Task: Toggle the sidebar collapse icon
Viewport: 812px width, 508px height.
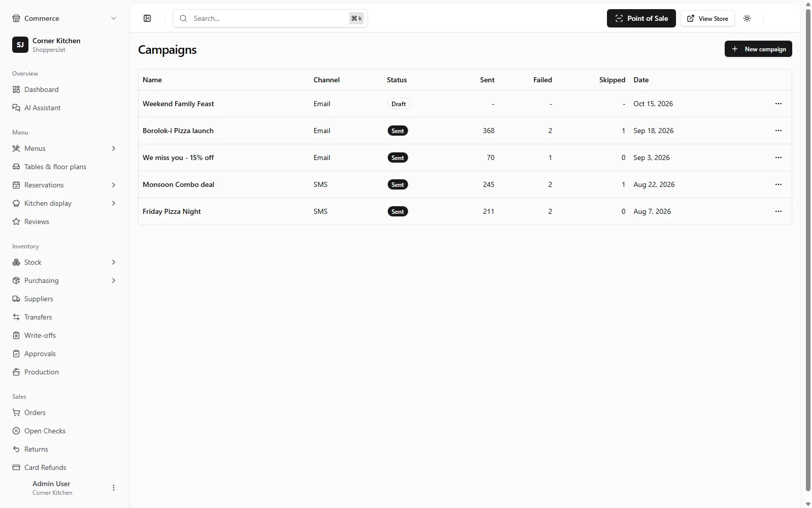Action: (147, 18)
